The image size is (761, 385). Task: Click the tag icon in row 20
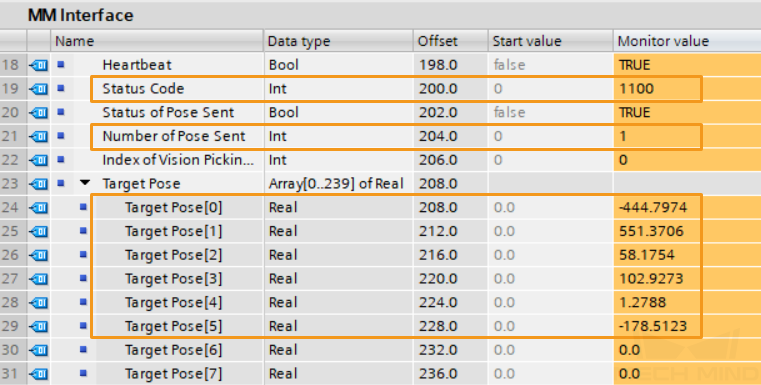[38, 113]
